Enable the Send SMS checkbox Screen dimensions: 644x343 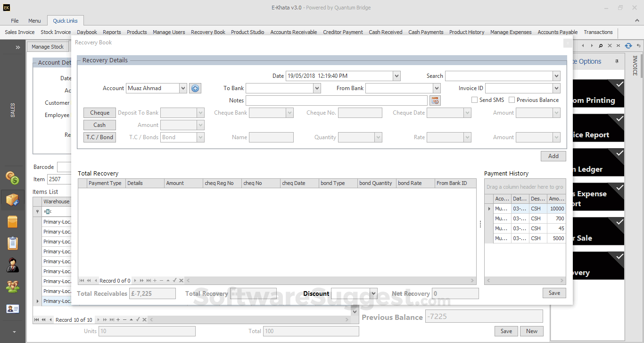[475, 100]
